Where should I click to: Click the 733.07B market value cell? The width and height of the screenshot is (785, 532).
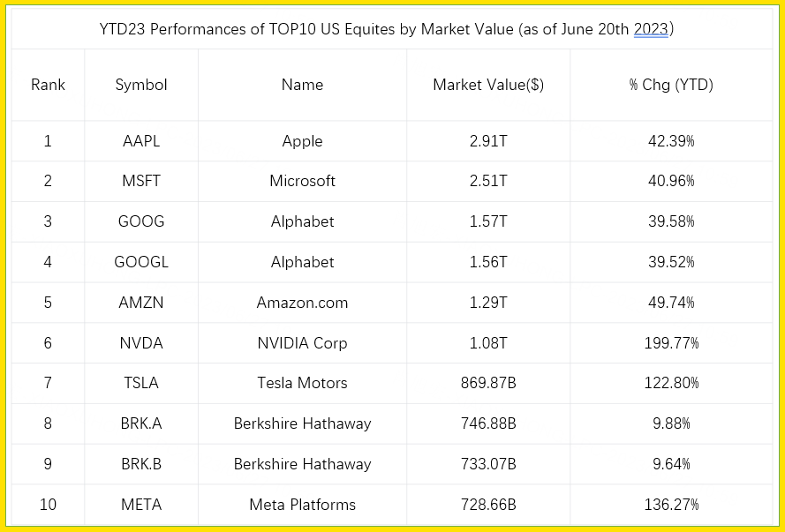(488, 464)
